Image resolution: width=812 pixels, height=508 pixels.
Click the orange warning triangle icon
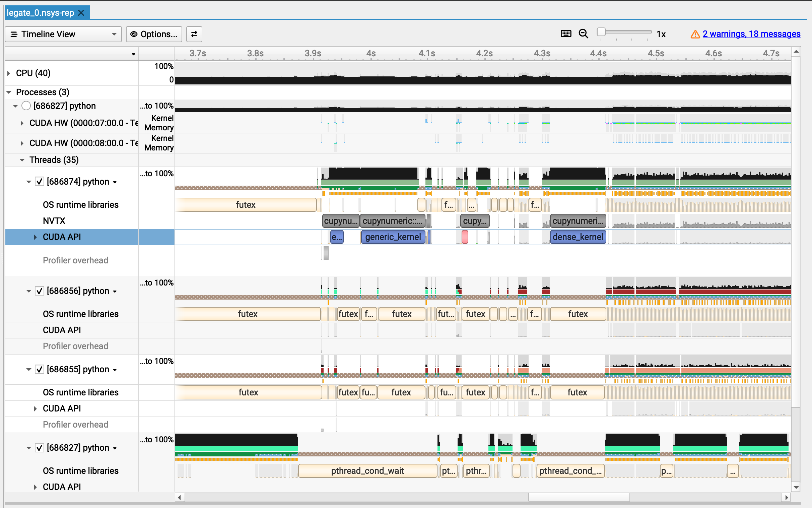click(695, 34)
